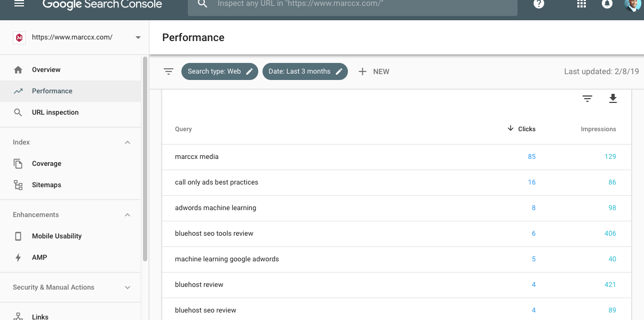Collapse the Enhancements section
Image resolution: width=644 pixels, height=320 pixels.
click(x=128, y=215)
